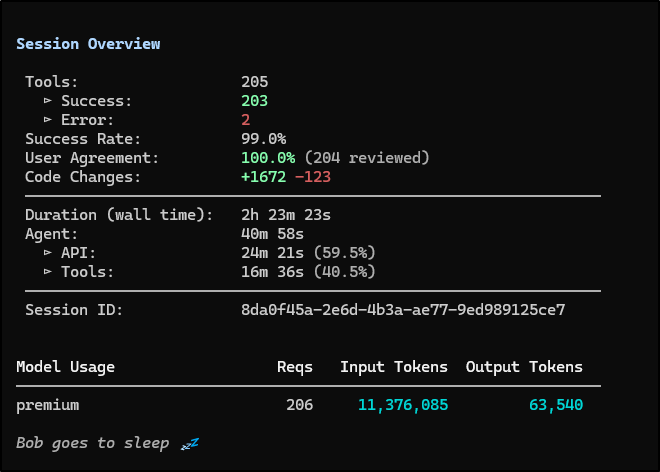The height and width of the screenshot is (472, 660).
Task: Select the 'Success Rate:' label
Action: [x=83, y=139]
